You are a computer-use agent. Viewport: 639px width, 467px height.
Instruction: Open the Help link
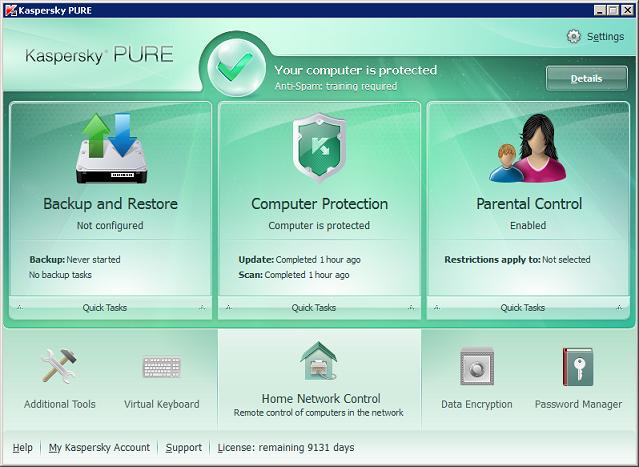tap(22, 447)
